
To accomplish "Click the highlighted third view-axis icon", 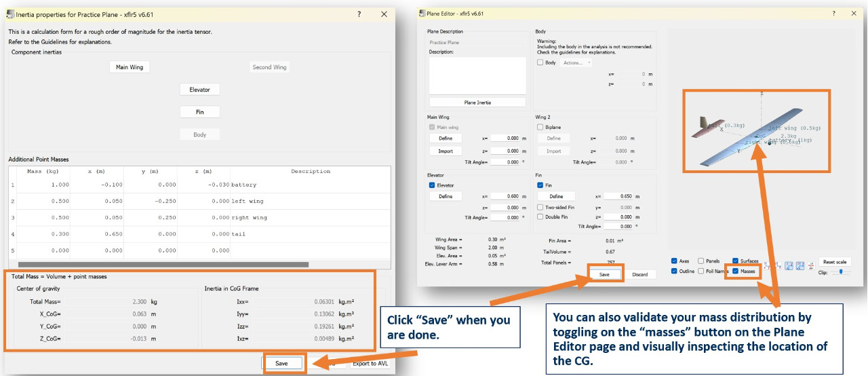I will (x=789, y=265).
